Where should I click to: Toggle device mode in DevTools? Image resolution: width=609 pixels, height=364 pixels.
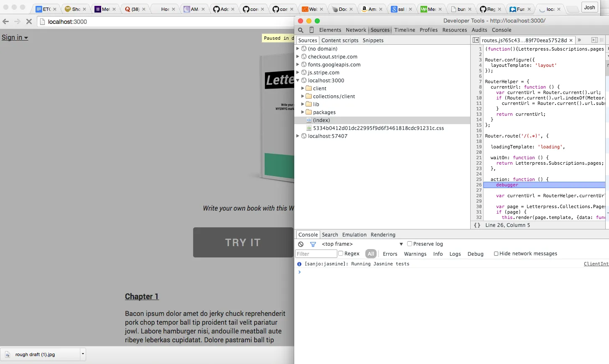311,30
